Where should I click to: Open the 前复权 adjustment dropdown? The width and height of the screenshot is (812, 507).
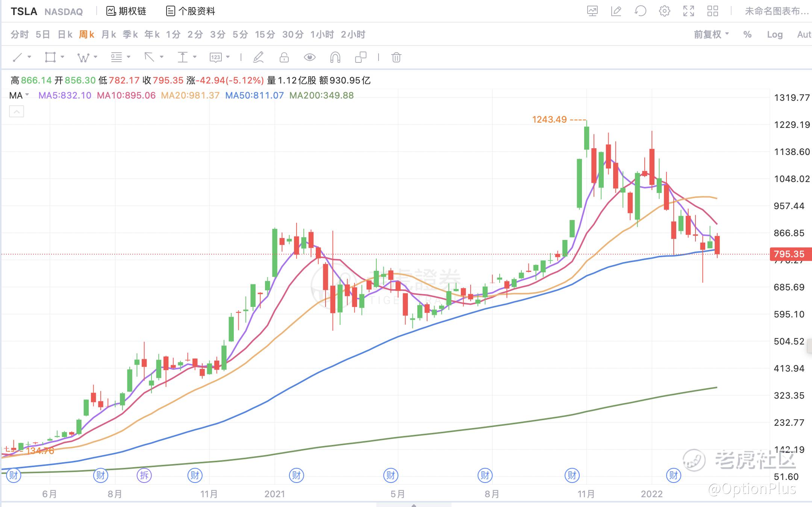pos(711,35)
